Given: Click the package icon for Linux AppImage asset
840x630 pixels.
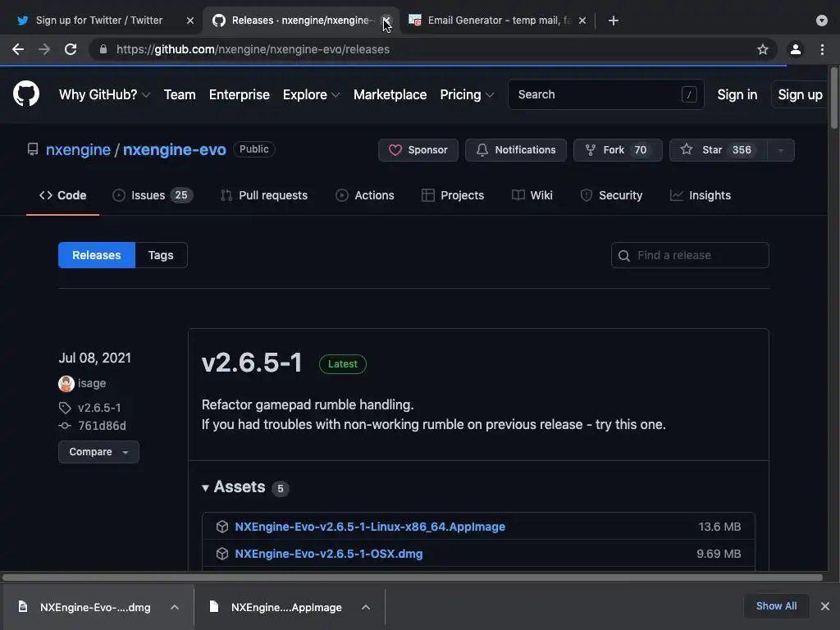Looking at the screenshot, I should (x=221, y=527).
